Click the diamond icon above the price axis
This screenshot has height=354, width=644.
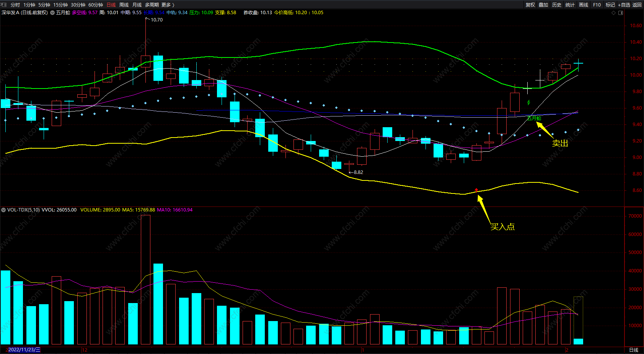(x=614, y=13)
